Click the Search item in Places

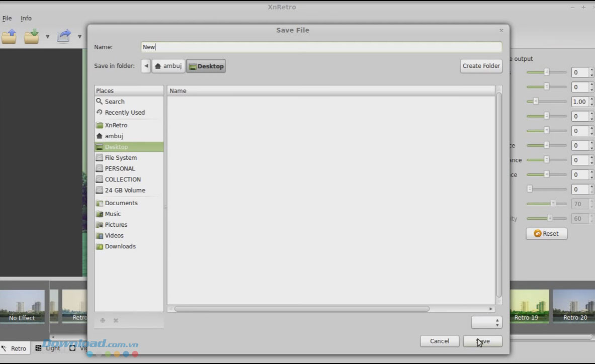point(114,102)
